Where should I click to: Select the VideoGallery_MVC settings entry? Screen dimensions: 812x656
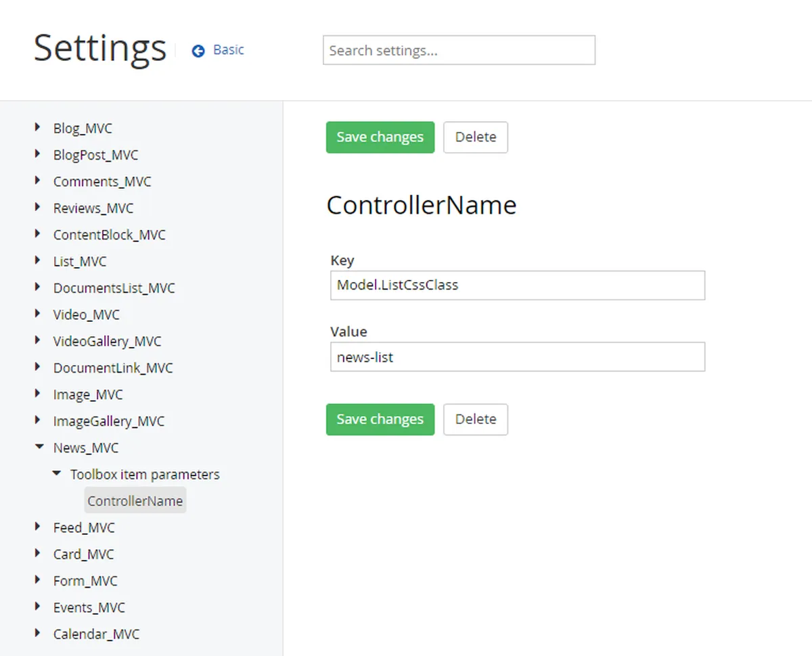coord(106,341)
